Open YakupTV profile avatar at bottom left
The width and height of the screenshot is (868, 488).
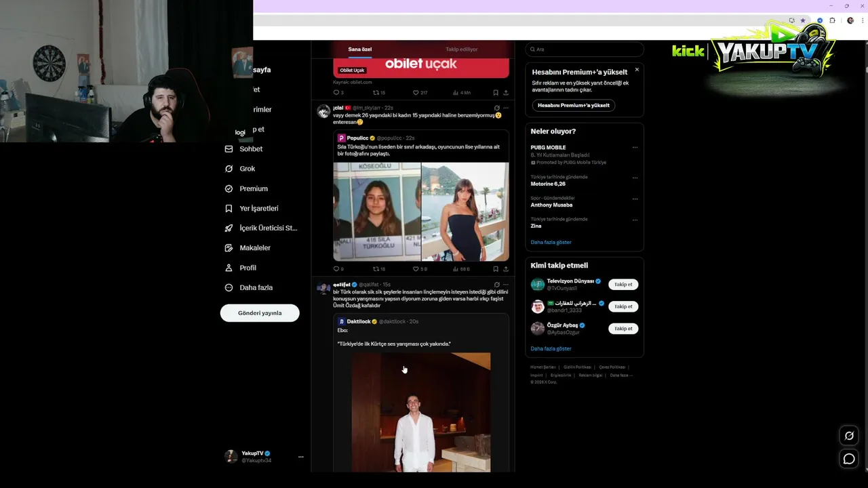[x=231, y=456]
